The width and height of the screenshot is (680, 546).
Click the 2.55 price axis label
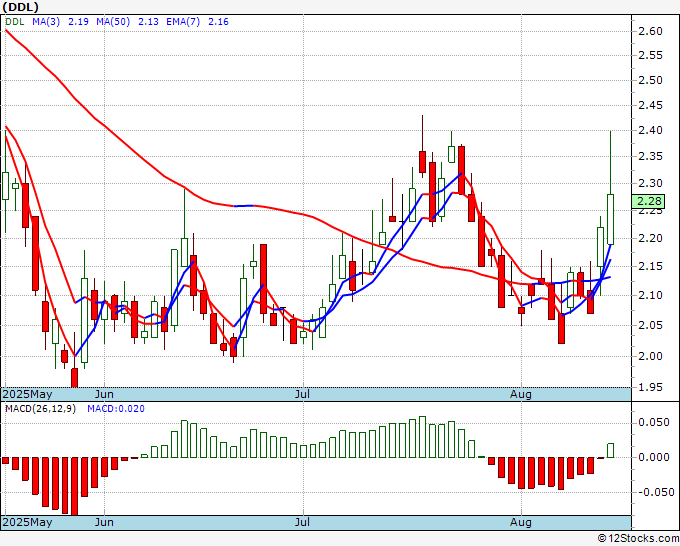(650, 56)
